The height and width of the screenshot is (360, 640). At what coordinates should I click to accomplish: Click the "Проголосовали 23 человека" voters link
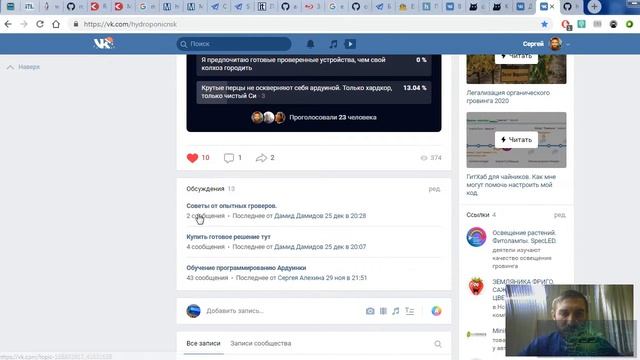point(333,118)
